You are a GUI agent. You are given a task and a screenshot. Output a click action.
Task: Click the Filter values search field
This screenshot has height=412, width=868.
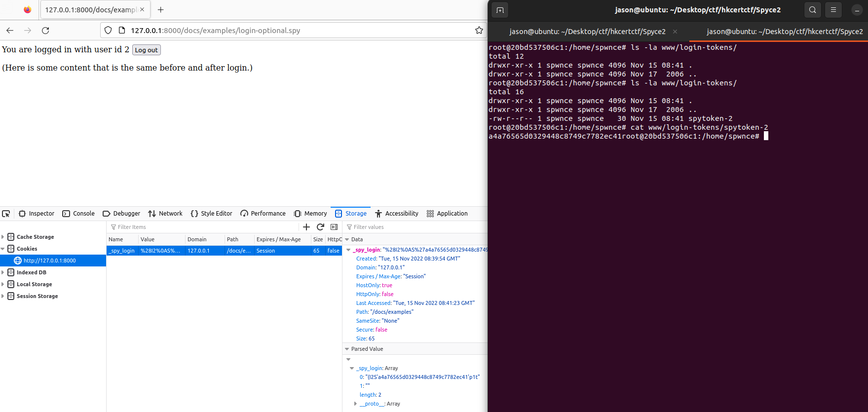[x=415, y=227]
